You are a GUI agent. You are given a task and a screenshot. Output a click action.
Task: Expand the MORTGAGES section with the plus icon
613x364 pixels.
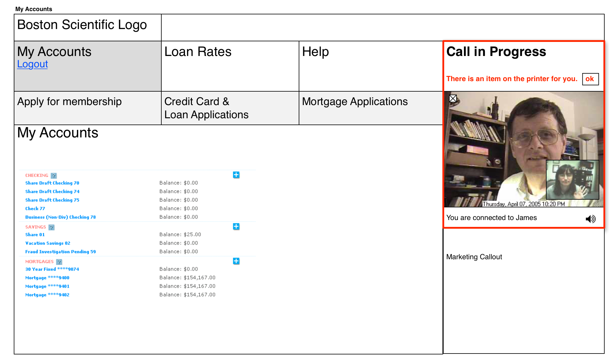[x=236, y=261]
